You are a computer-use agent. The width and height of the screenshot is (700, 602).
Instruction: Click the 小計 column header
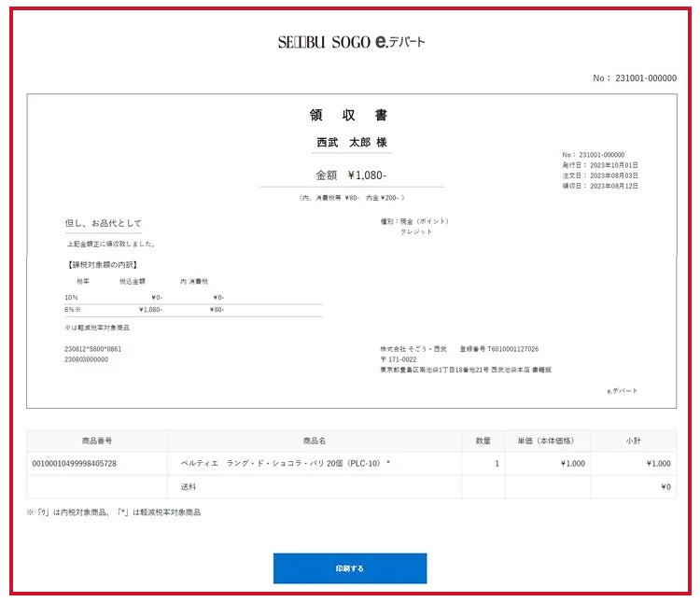(x=633, y=441)
